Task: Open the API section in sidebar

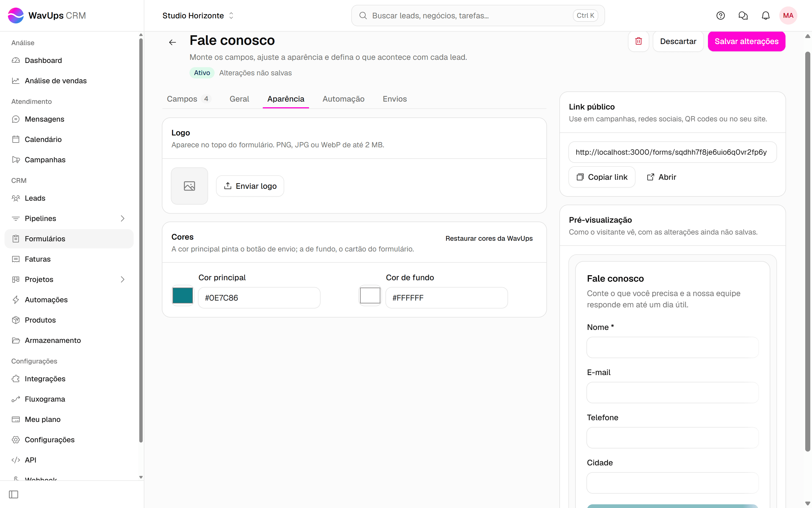Action: coord(69,460)
